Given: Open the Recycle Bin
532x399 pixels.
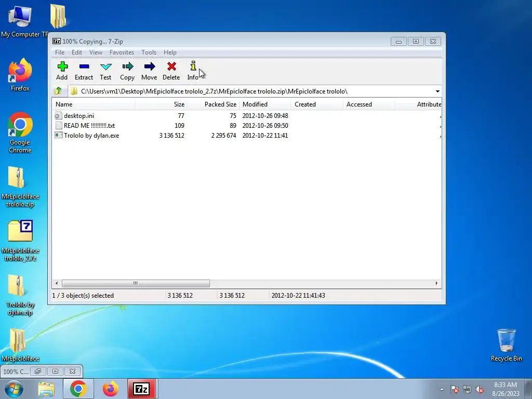Looking at the screenshot, I should point(506,345).
